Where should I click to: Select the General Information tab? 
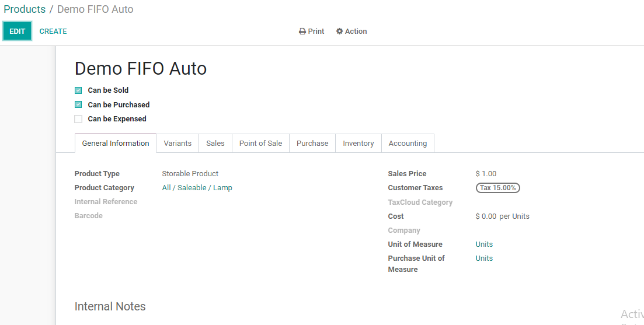point(116,144)
